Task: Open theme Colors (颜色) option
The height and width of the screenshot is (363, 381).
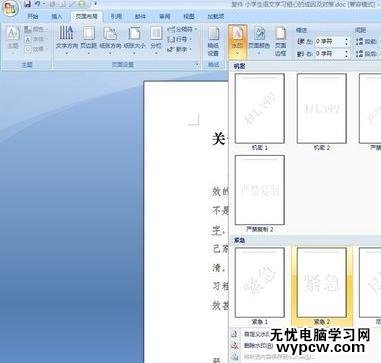Action: coord(35,30)
